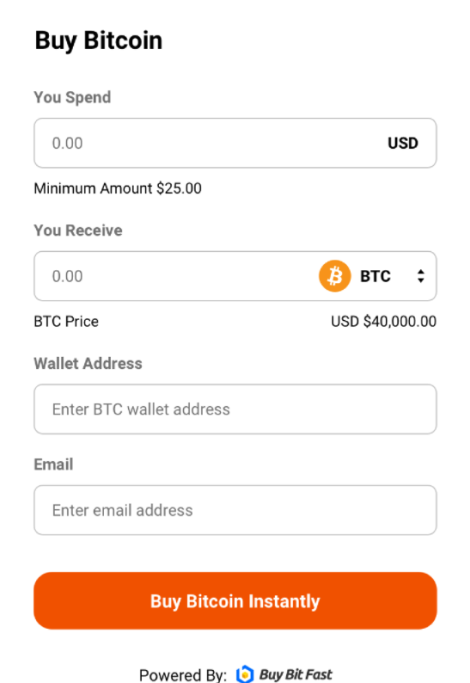Viewport: 470px width, 683px height.
Task: Click the BTC Price label
Action: [66, 321]
